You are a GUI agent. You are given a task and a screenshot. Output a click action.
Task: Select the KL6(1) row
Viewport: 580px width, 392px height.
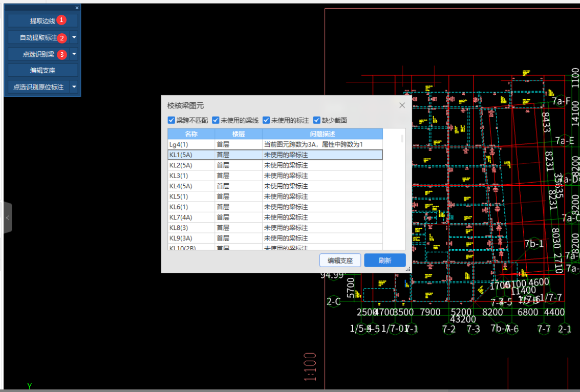point(275,207)
